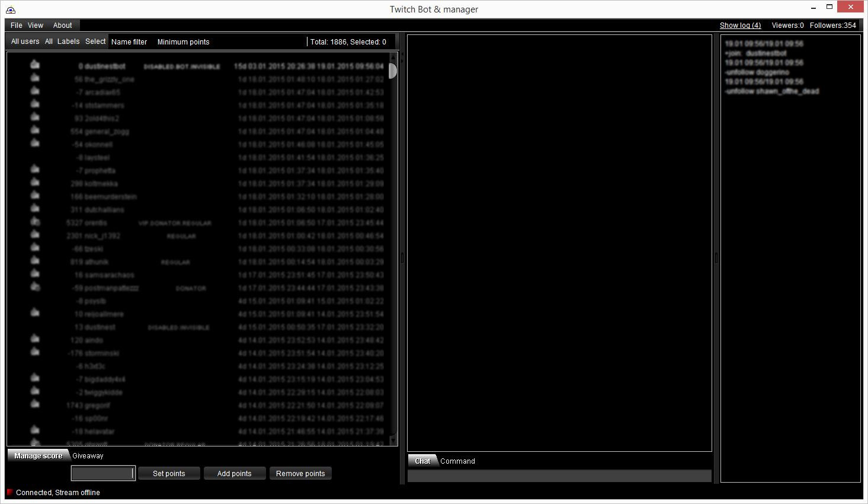Click the red connection status indicator
This screenshot has height=504, width=868.
[x=10, y=492]
